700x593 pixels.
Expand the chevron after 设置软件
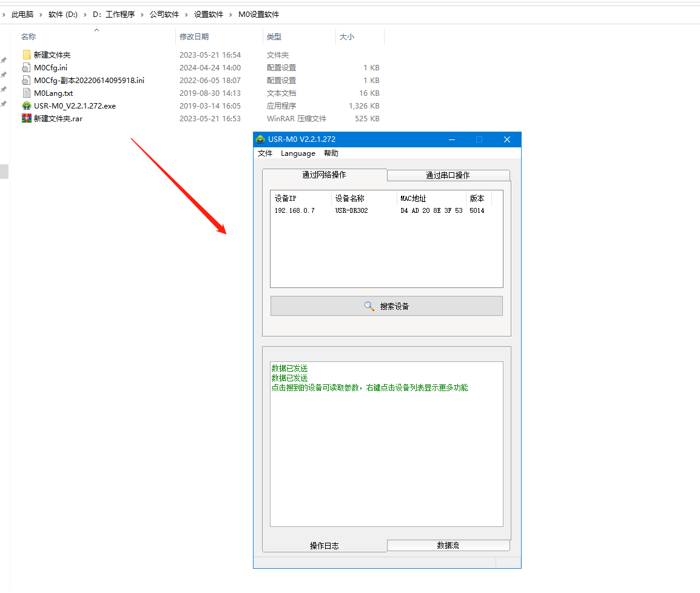tap(231, 15)
